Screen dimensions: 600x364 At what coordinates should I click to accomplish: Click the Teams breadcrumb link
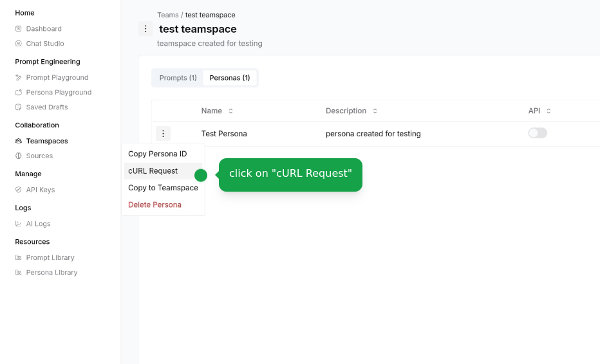click(167, 15)
